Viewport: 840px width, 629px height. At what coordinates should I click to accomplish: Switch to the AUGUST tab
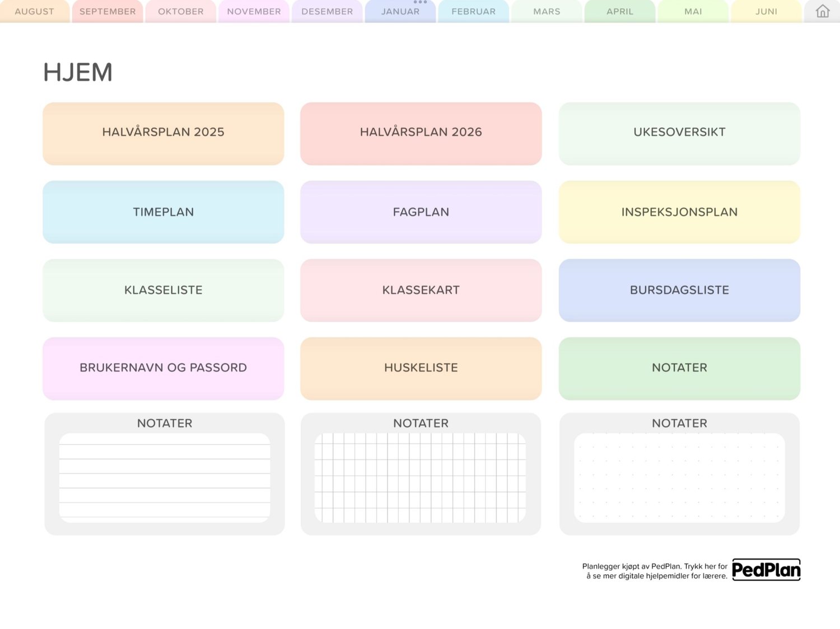(35, 11)
